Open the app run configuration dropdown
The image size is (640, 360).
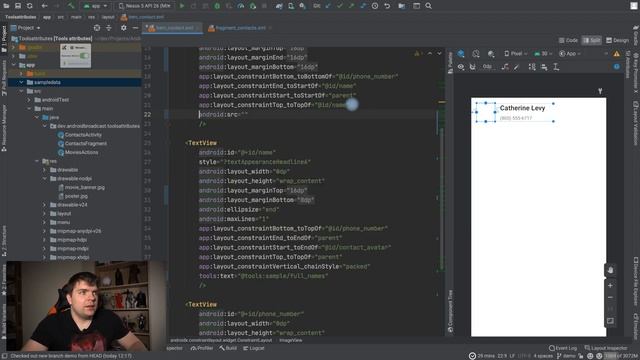tap(95, 6)
